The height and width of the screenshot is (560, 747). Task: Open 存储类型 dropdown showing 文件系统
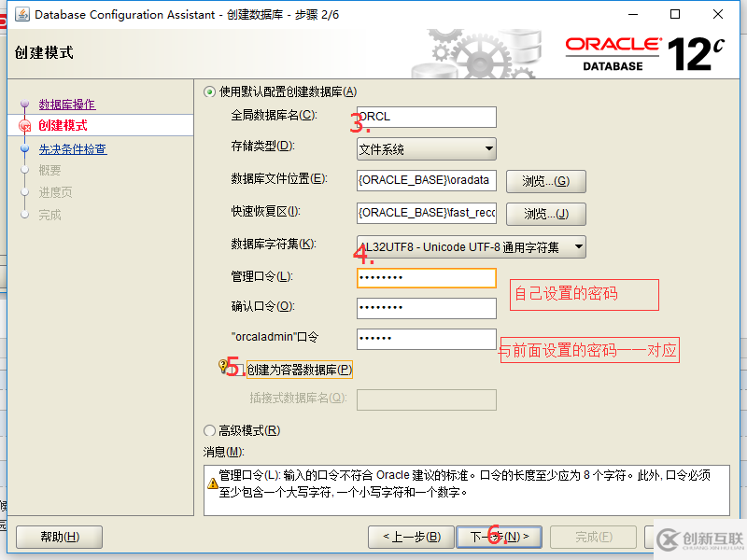427,149
